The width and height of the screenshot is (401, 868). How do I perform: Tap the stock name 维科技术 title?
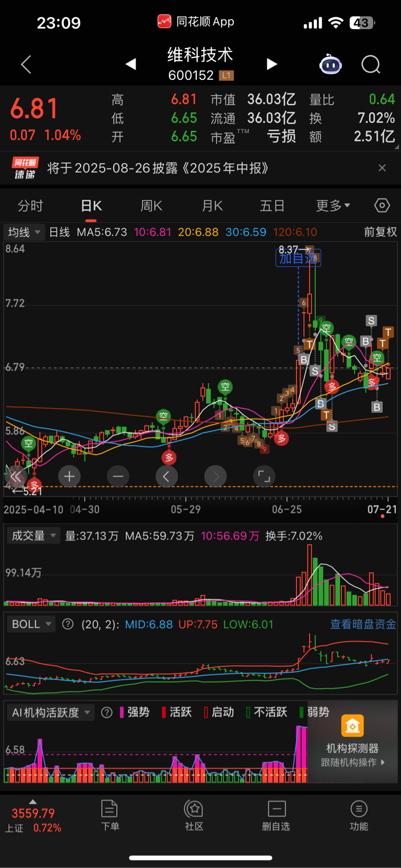[200, 55]
